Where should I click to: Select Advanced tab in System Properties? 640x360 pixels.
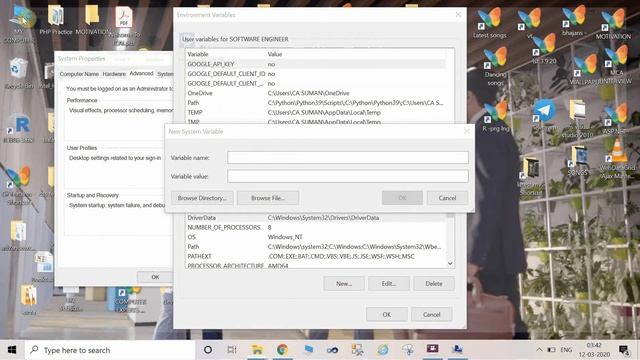141,73
